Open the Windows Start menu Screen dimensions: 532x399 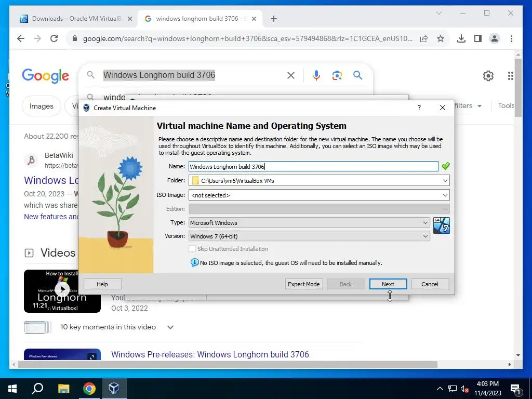(12, 389)
